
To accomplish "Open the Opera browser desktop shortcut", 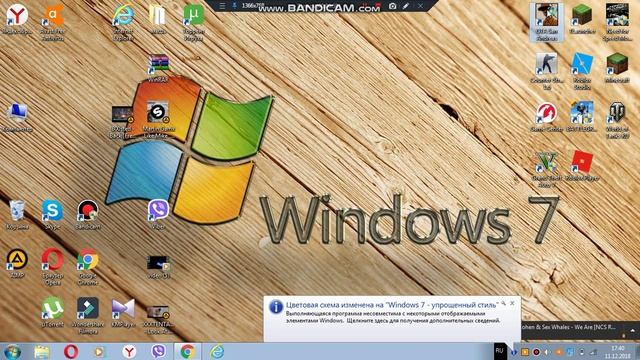I will [52, 266].
